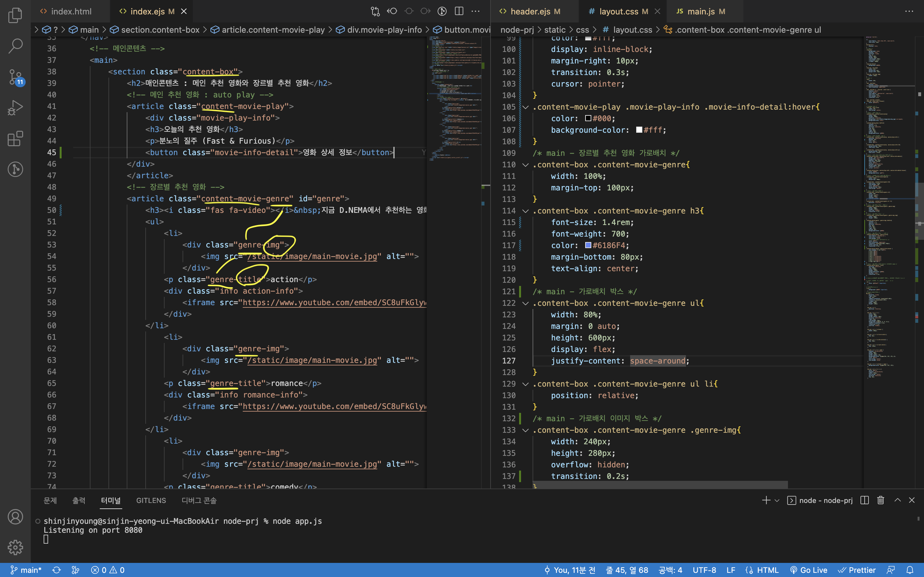
Task: Click the main* branch indicator in status bar
Action: click(25, 570)
